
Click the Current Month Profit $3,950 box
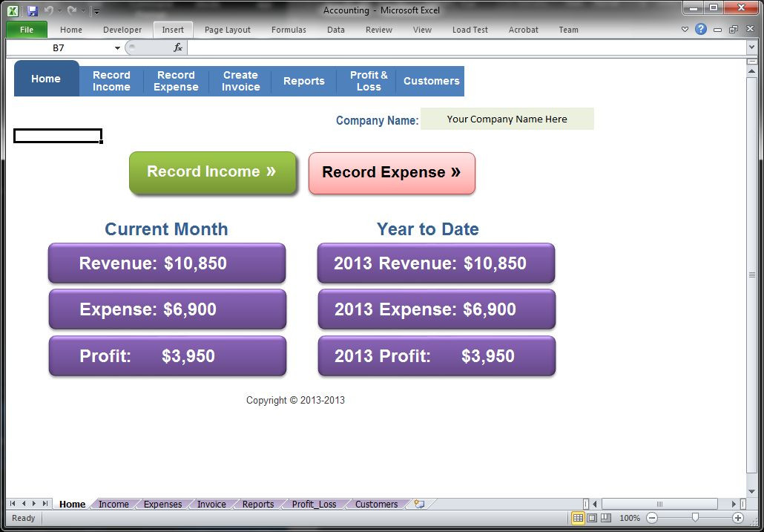click(167, 355)
